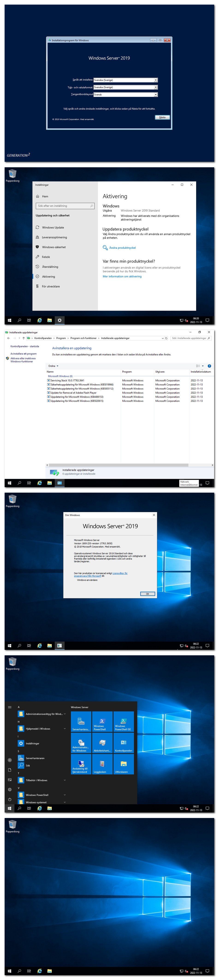Viewport: 219px width, 980px height.
Task: Click magnifier icon in settings search box
Action: (x=91, y=206)
